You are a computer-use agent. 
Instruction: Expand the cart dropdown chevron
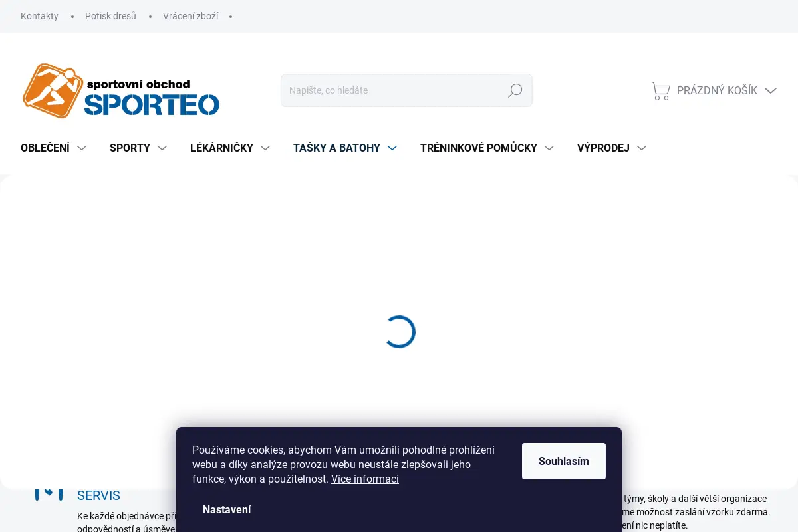771,90
